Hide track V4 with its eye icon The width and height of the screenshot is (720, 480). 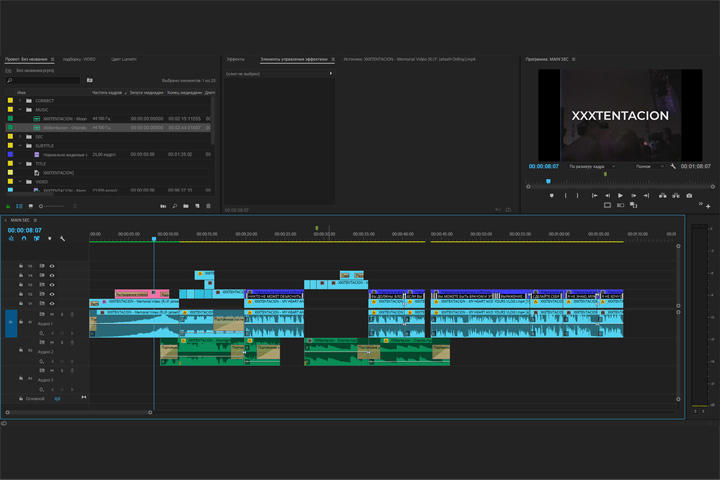click(52, 276)
